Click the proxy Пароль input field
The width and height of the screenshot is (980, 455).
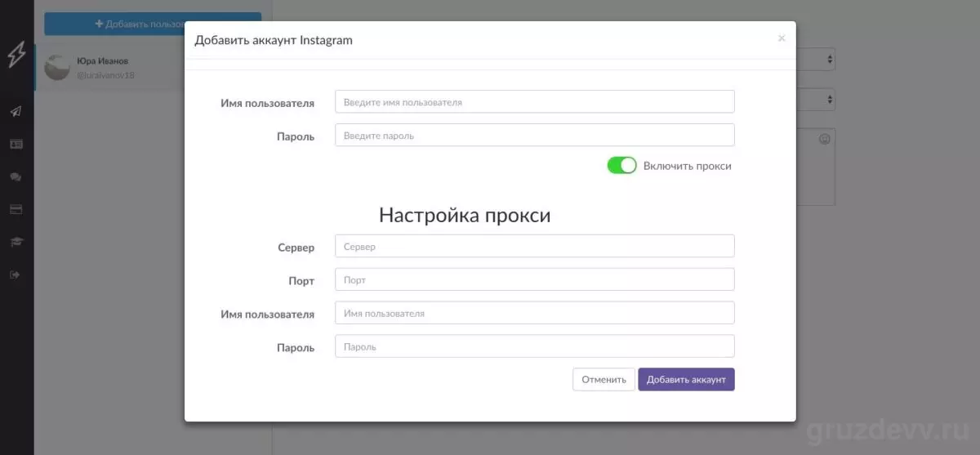(535, 346)
